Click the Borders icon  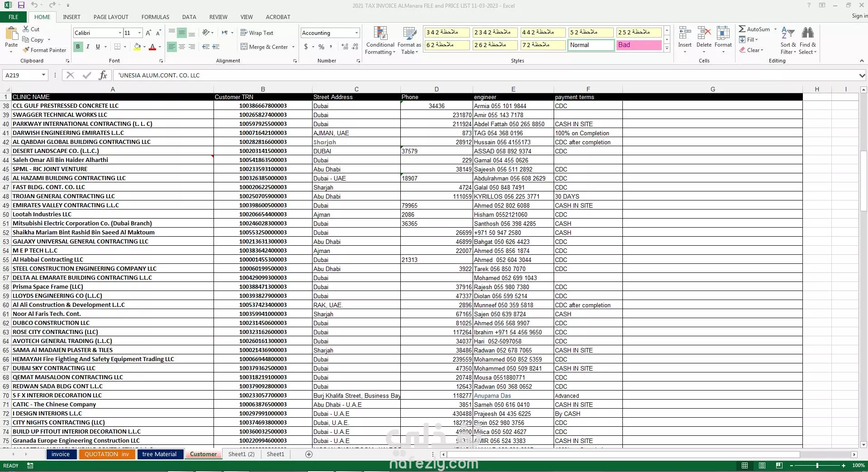pyautogui.click(x=117, y=47)
